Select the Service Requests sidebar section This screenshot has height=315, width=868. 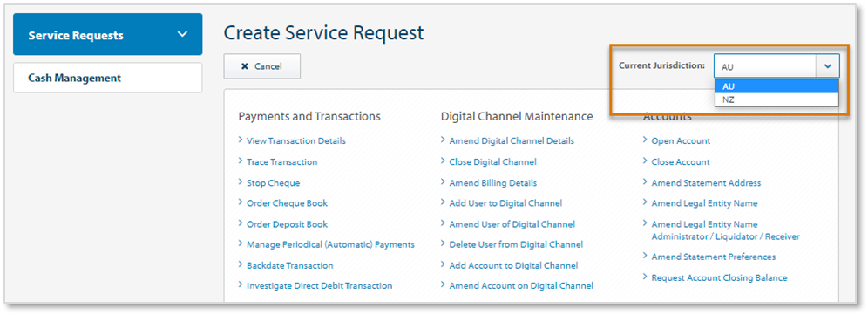108,34
